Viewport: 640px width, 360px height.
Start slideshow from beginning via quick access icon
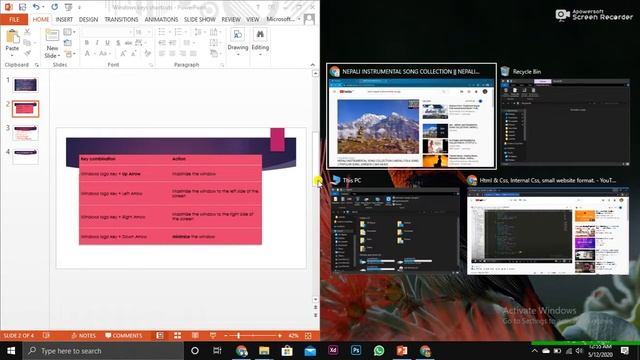click(x=69, y=7)
